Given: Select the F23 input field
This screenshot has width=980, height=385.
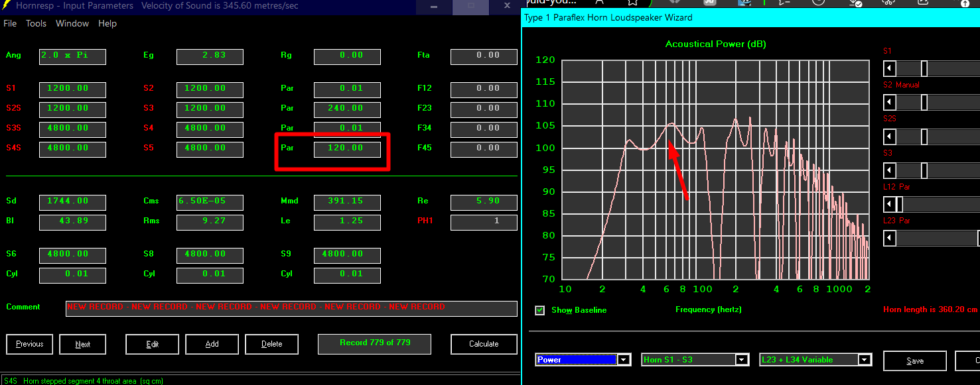Looking at the screenshot, I should (484, 109).
